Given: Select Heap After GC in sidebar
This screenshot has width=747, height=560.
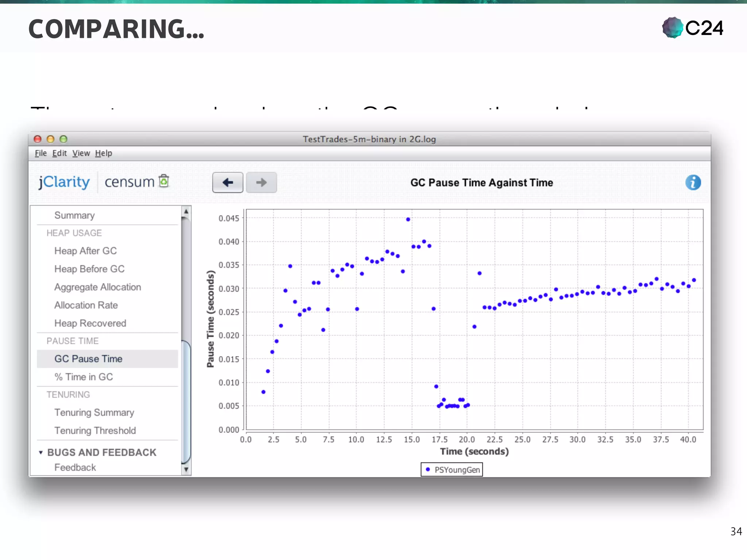Looking at the screenshot, I should pyautogui.click(x=85, y=251).
